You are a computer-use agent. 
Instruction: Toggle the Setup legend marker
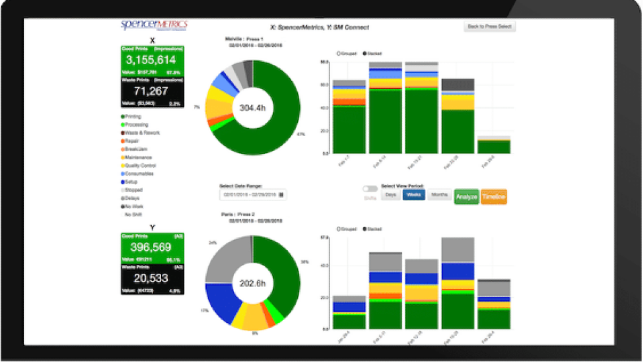click(123, 182)
